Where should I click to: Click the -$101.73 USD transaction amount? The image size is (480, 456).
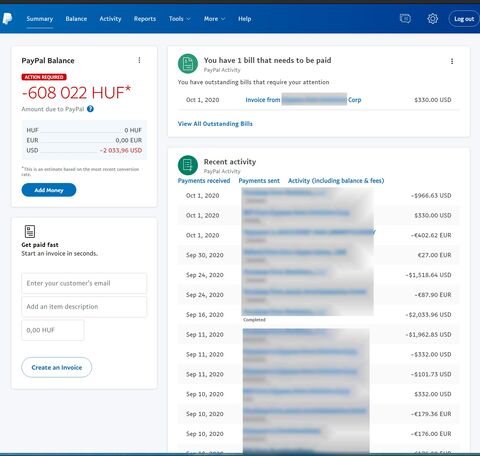tap(431, 374)
